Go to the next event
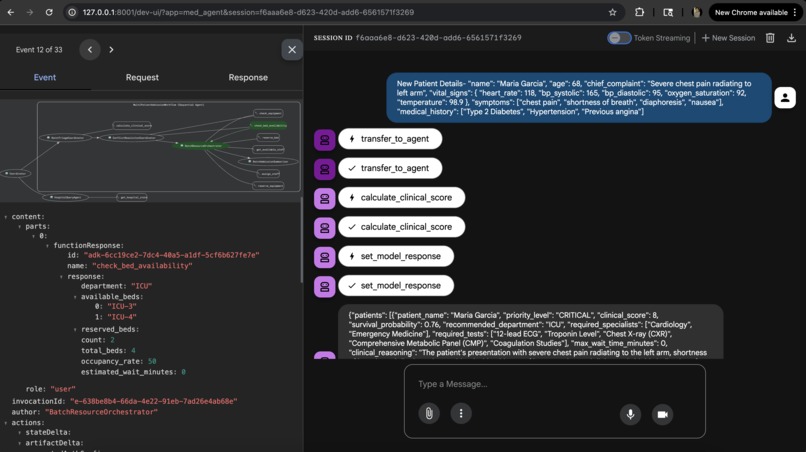 coord(111,50)
